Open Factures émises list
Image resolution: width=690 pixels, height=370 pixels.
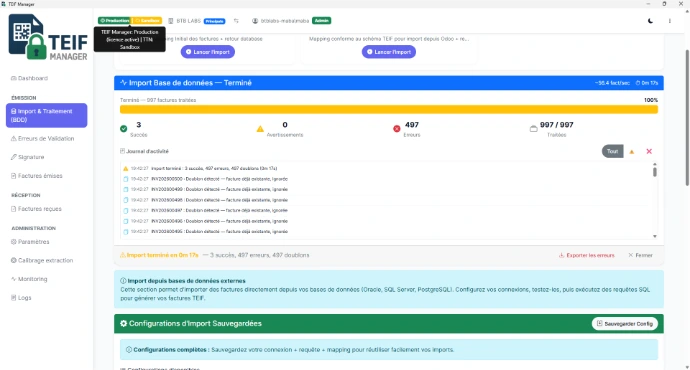tap(37, 176)
